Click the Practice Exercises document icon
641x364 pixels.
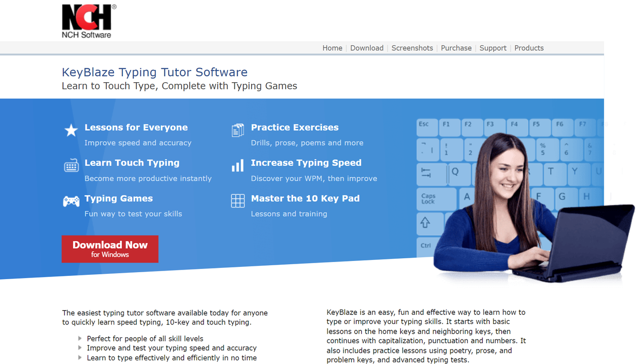tap(238, 130)
